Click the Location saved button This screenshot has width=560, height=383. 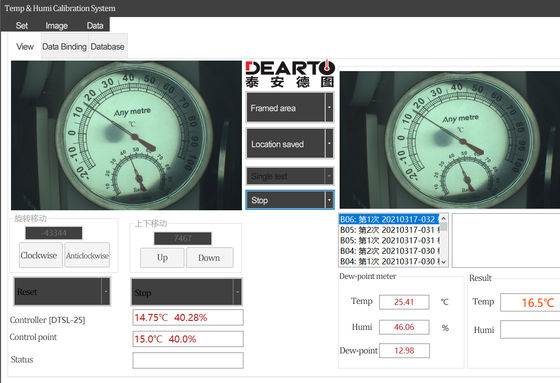coord(286,144)
